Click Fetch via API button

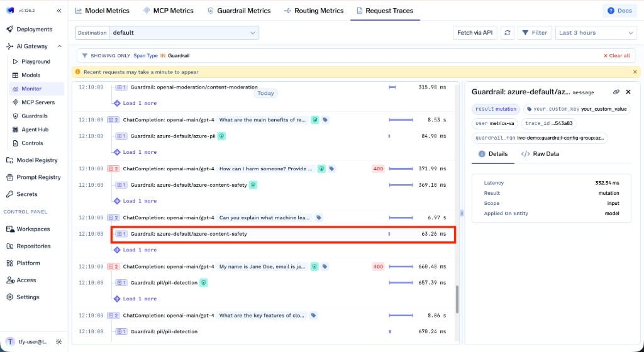[475, 33]
